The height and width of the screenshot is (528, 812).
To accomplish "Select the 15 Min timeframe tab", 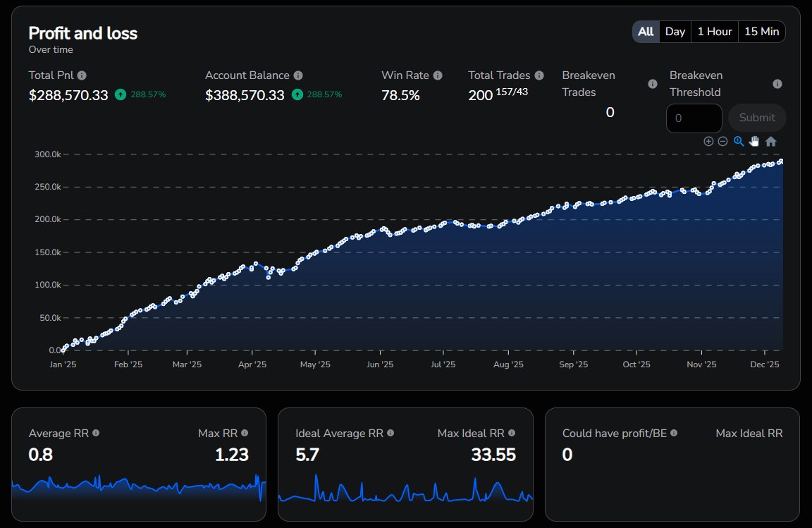I will click(x=762, y=32).
